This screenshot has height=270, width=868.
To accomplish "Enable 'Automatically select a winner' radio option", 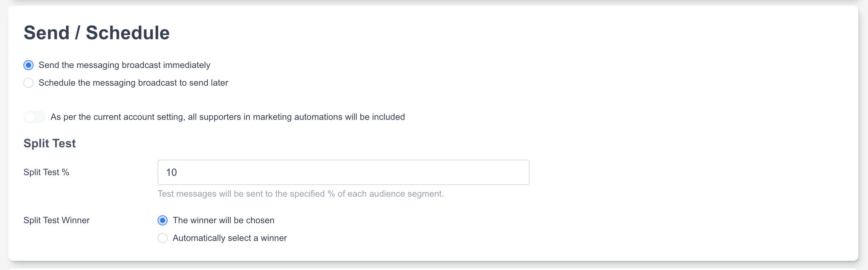I will pos(162,238).
